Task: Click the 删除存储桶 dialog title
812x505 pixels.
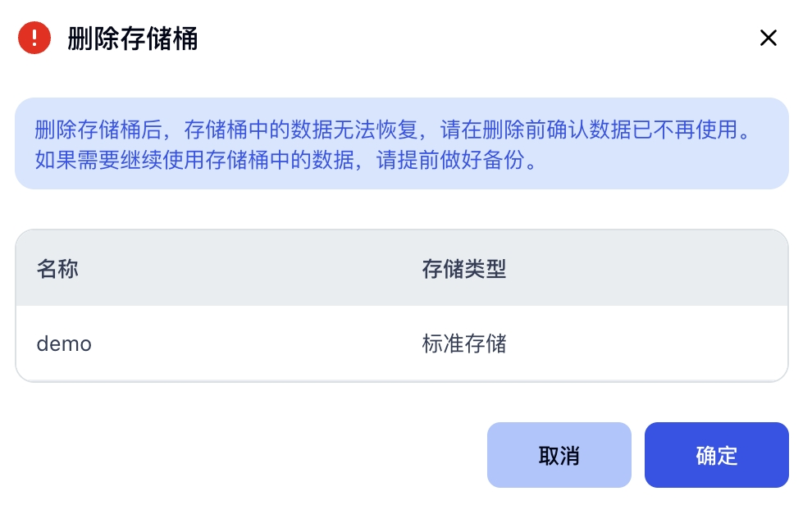Action: coord(133,39)
